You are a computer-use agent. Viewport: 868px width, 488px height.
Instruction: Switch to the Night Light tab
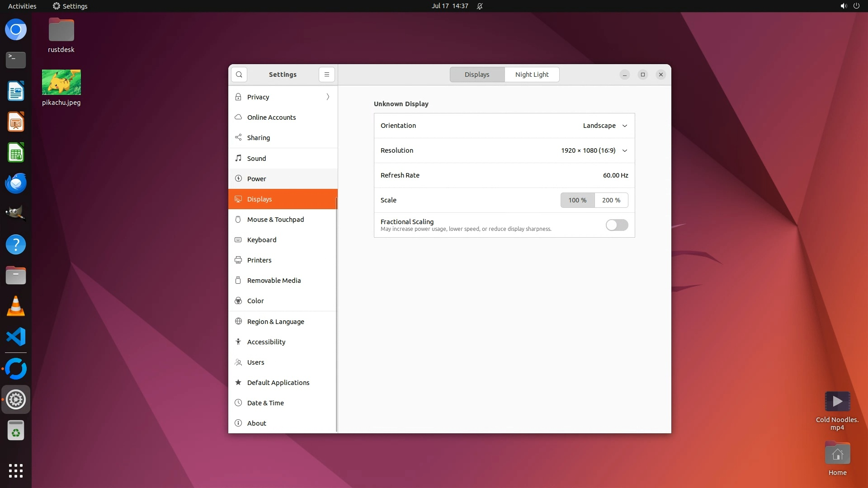[532, 75]
